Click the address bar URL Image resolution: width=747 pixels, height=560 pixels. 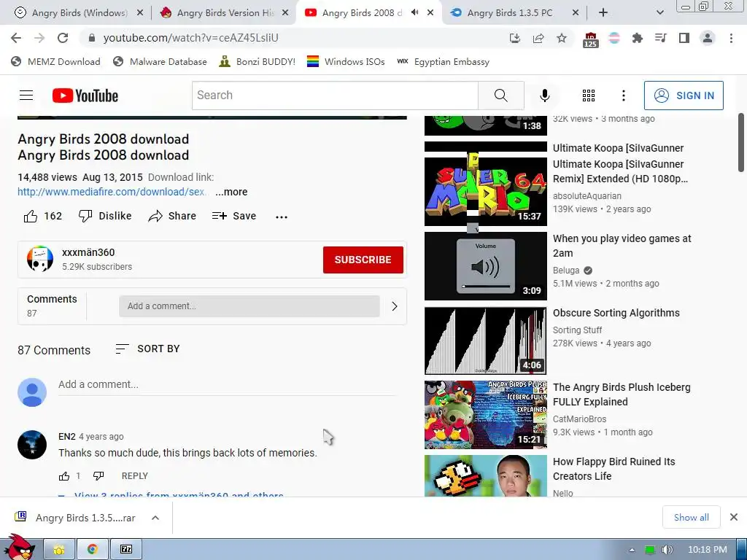[x=190, y=38]
